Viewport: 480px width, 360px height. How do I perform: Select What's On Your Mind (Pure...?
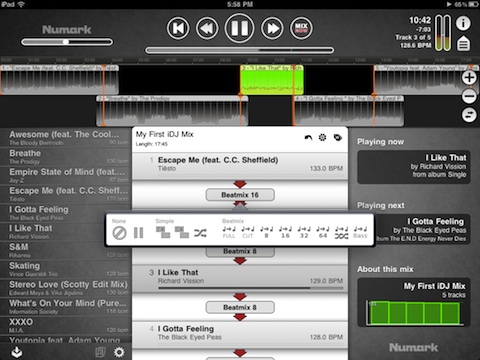coord(66,306)
